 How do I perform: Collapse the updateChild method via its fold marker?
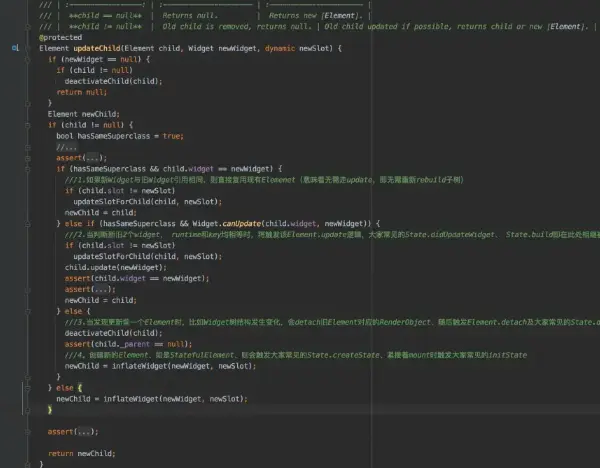[x=28, y=48]
